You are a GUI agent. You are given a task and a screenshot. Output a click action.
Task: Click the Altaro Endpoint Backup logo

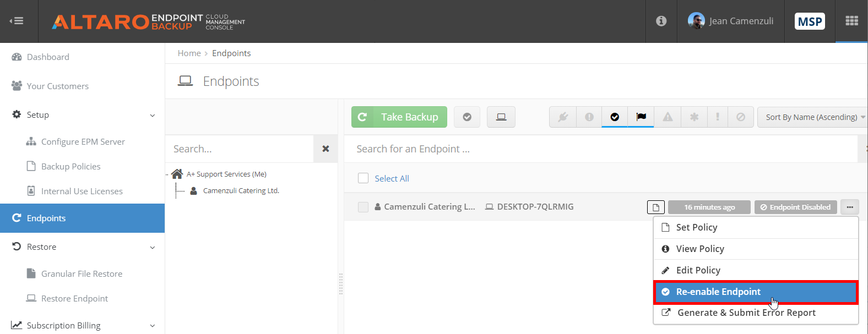pyautogui.click(x=149, y=21)
